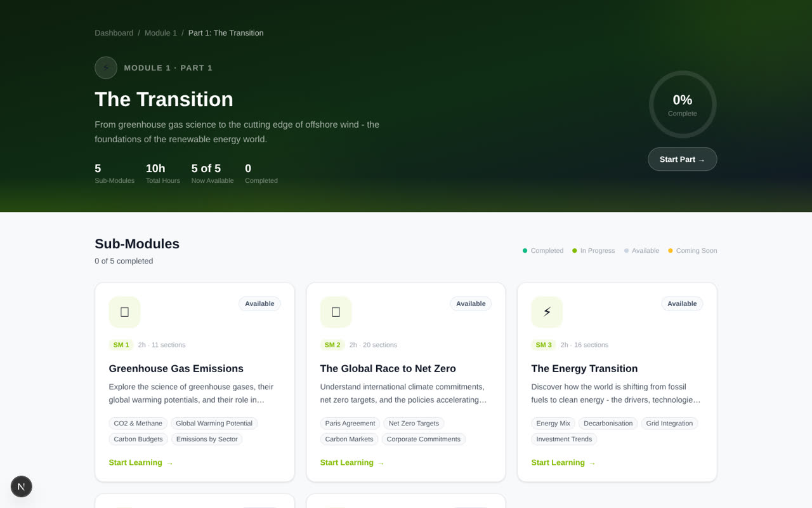
Task: Select the CO2 & Methane tag
Action: [138, 423]
